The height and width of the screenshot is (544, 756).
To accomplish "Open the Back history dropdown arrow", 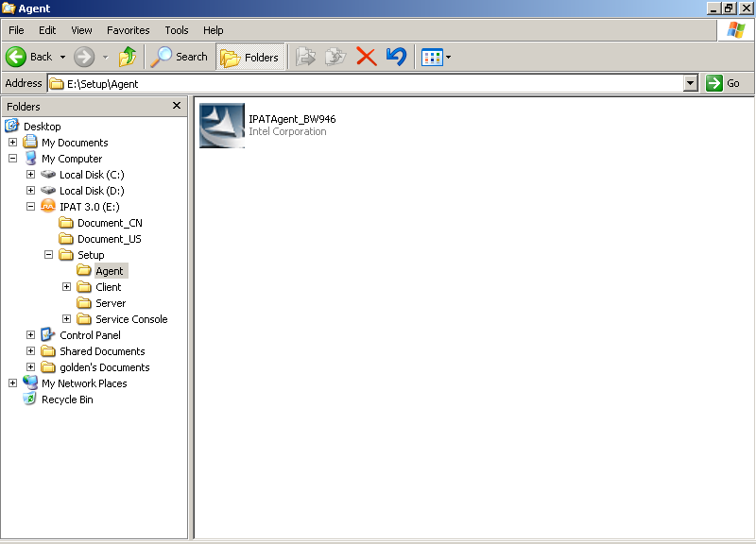I will pos(62,57).
